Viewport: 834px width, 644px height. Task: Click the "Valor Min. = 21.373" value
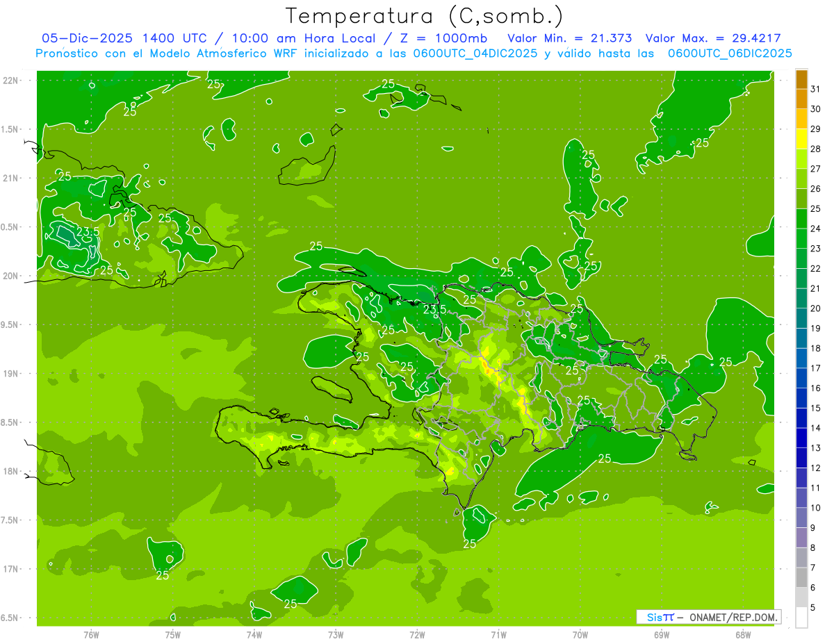tap(571, 38)
